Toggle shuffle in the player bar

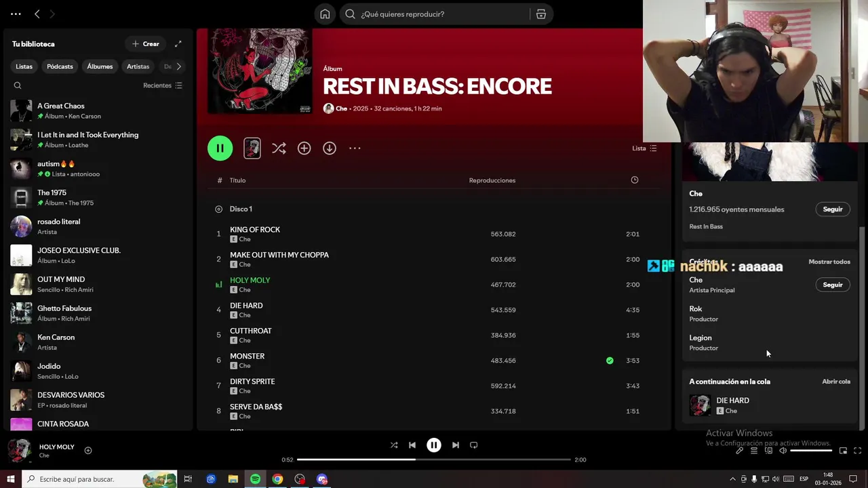394,445
